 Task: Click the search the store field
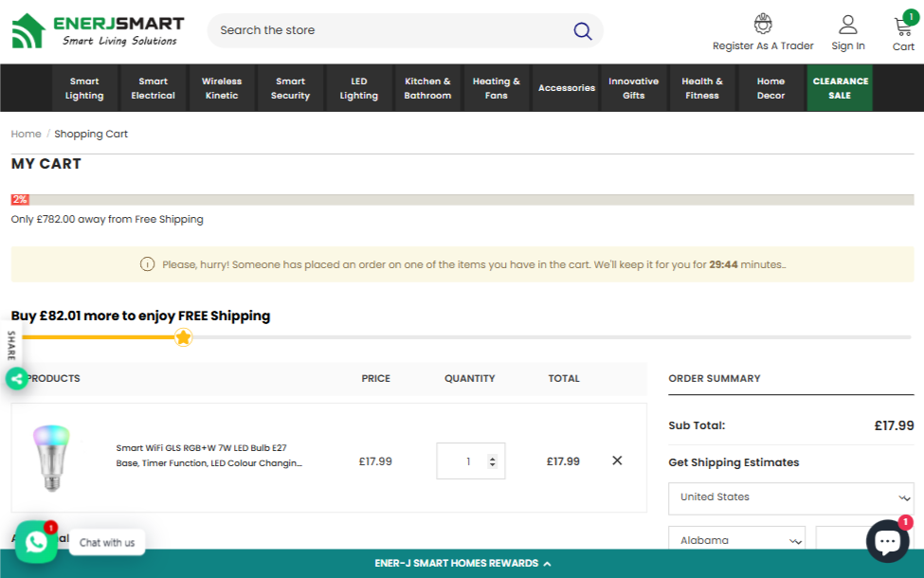pyautogui.click(x=389, y=30)
